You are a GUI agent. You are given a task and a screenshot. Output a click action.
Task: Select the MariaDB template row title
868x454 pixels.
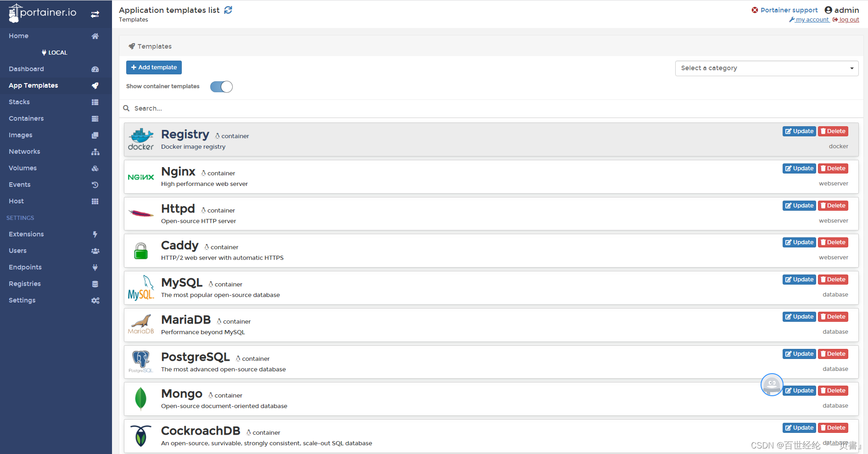(x=186, y=319)
